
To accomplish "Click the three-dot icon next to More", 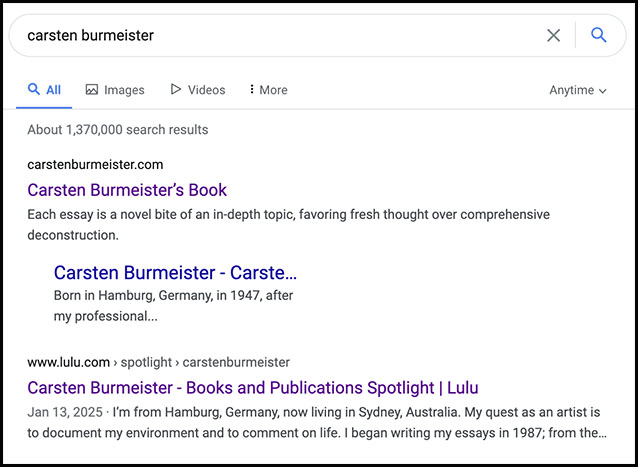I will [x=251, y=90].
